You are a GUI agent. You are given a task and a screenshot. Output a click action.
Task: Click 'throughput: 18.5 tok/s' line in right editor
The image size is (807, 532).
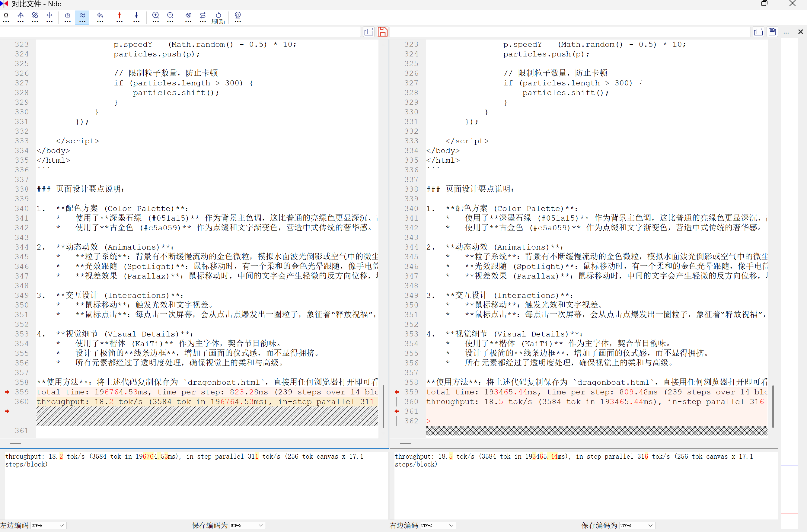pos(597,402)
